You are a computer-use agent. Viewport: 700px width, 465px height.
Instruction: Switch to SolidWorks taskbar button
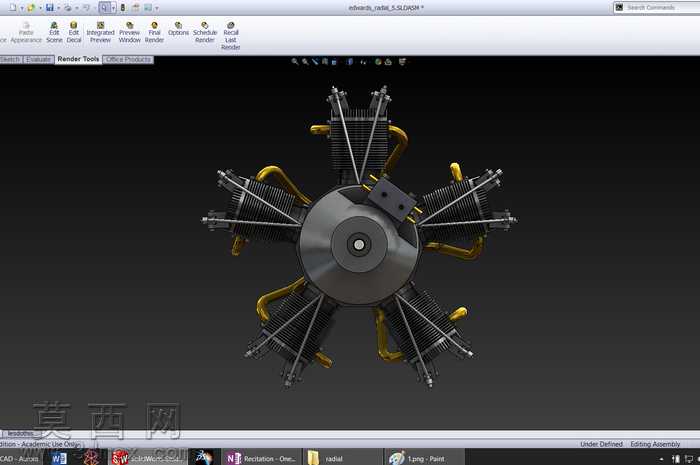coord(147,458)
